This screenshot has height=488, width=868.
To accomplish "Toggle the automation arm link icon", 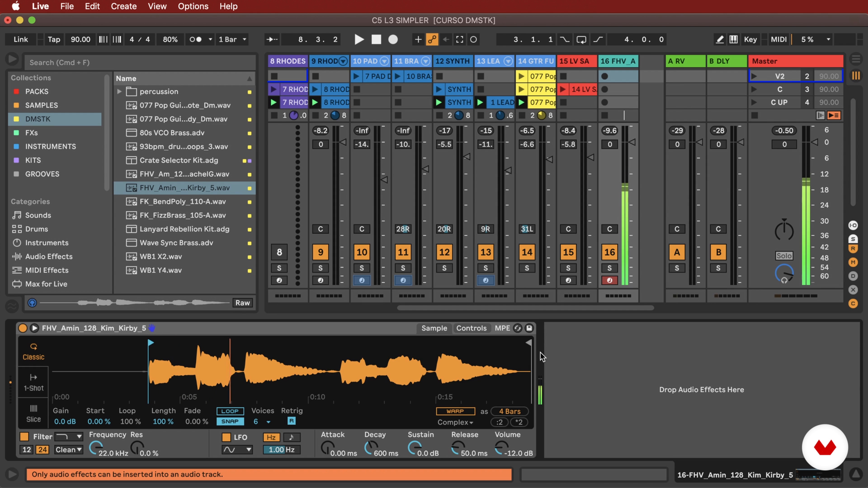I will [x=432, y=39].
